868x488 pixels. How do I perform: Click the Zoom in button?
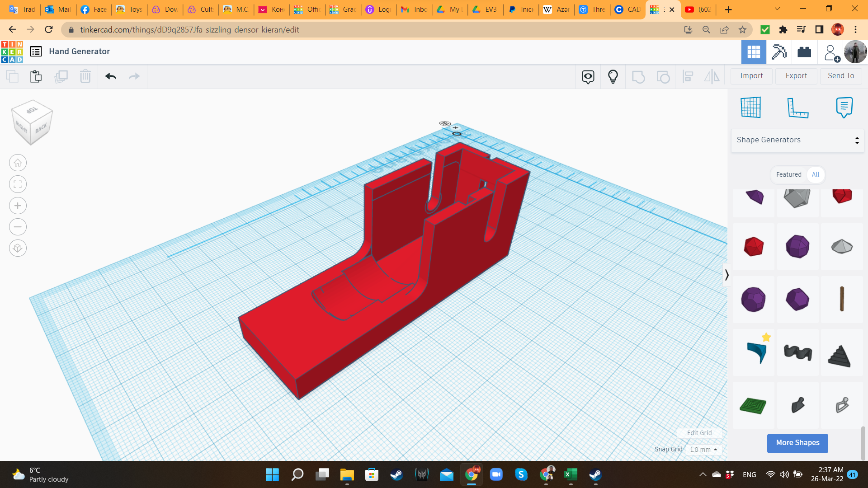18,206
